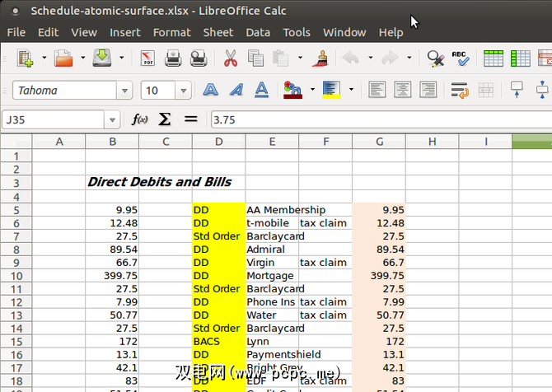
Task: Open Find & Replace tool
Action: point(434,58)
